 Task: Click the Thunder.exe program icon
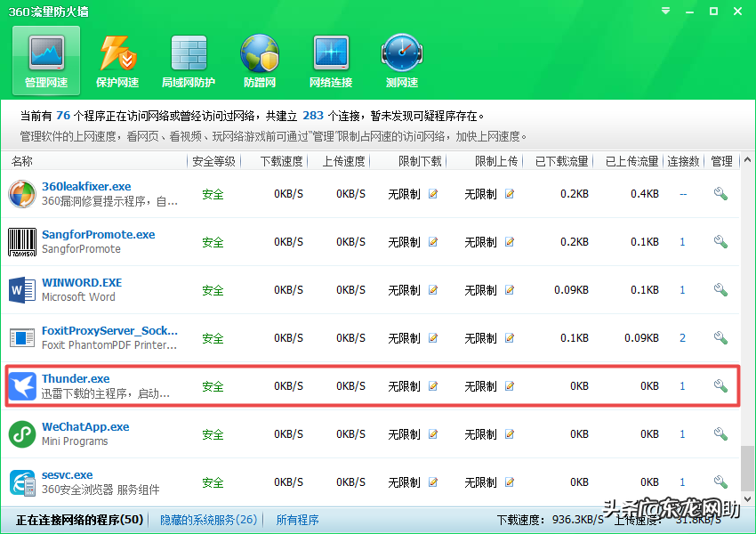point(21,385)
